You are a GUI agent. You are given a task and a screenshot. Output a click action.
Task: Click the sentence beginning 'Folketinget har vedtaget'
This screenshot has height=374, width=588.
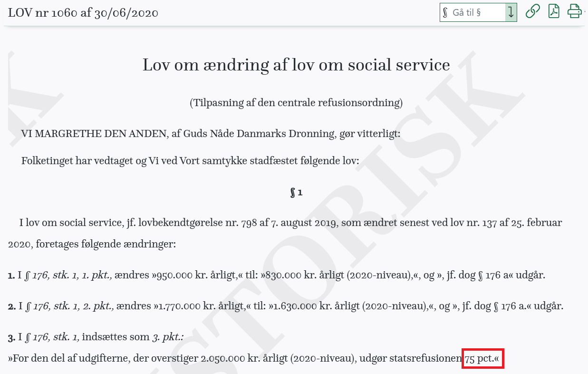(190, 161)
